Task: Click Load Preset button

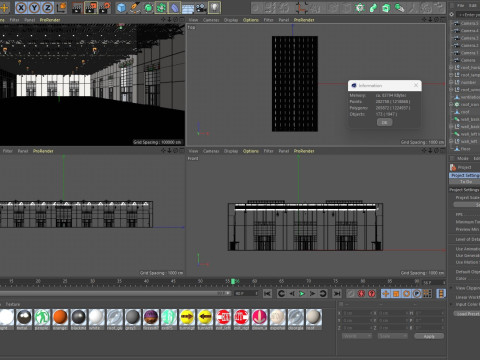Action: click(x=467, y=314)
